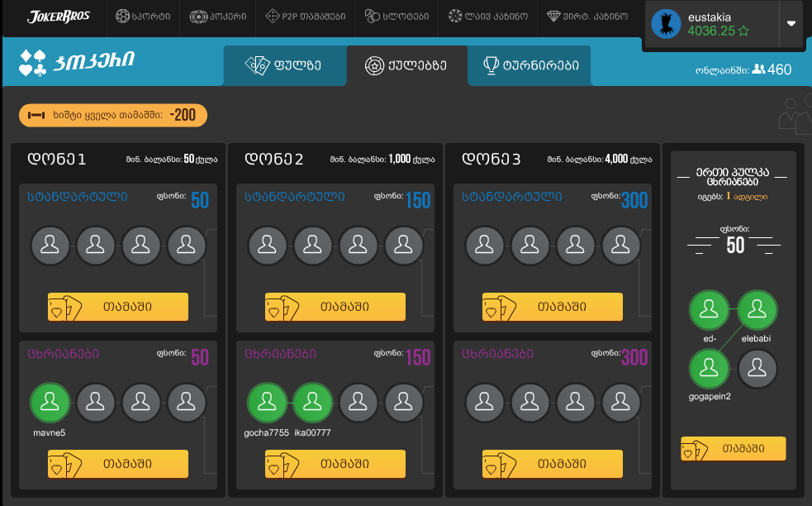Click the online players icon near 460
This screenshot has height=506, width=812.
[758, 69]
